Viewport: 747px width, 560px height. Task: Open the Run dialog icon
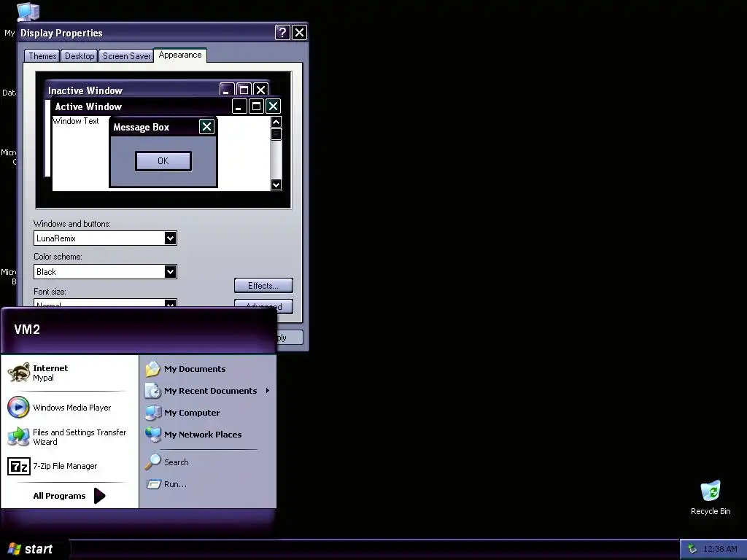[153, 484]
